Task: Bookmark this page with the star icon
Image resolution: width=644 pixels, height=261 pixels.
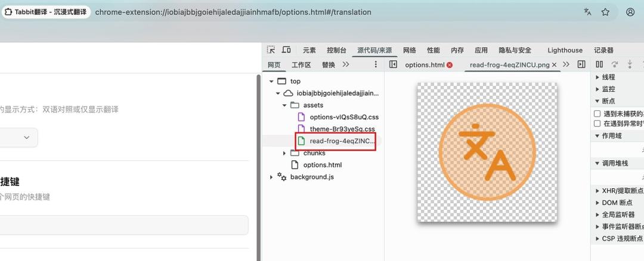Action: (605, 12)
